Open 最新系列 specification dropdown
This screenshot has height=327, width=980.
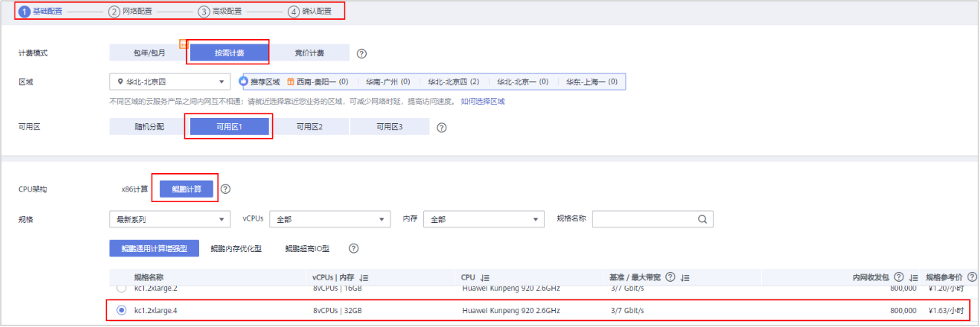(170, 219)
